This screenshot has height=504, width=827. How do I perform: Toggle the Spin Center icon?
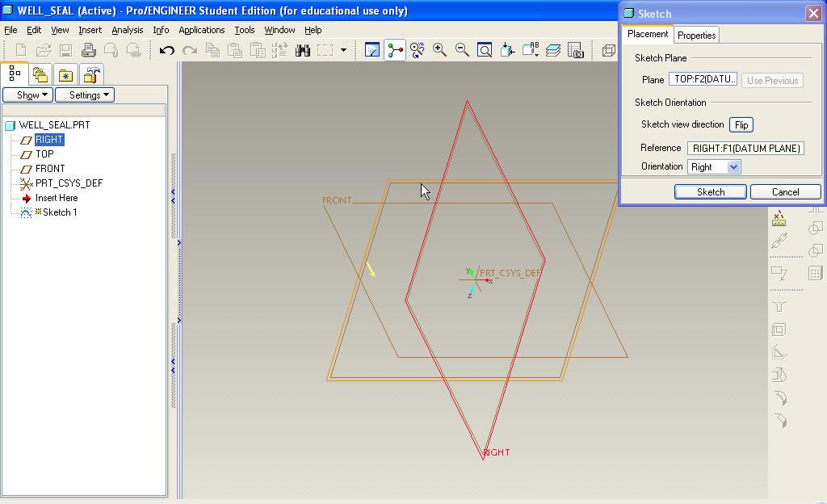pos(395,50)
